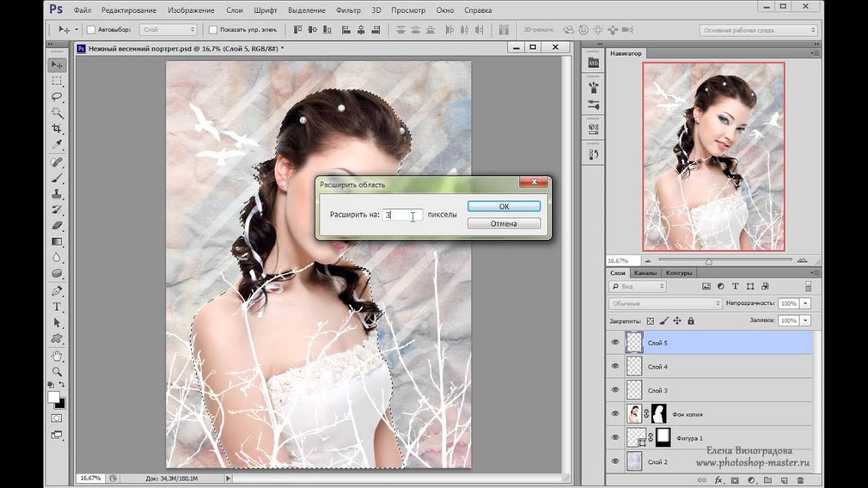Hide the Фон копия layer
This screenshot has width=868, height=488.
(615, 414)
